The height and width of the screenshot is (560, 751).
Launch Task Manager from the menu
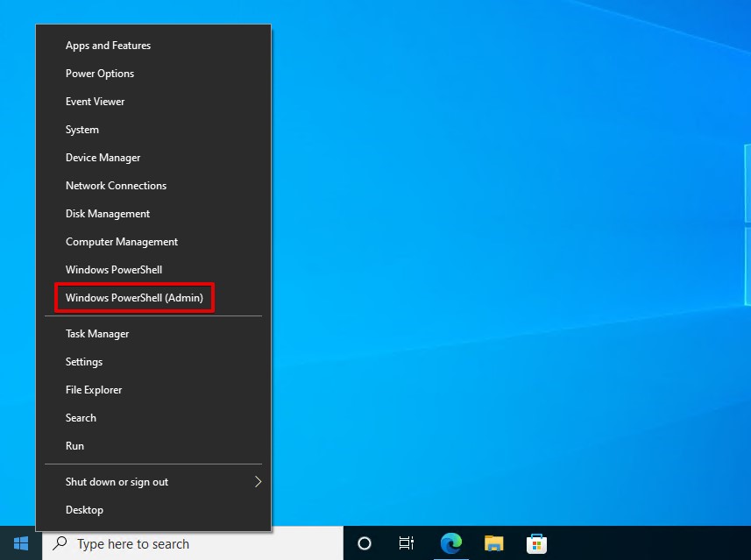tap(96, 333)
